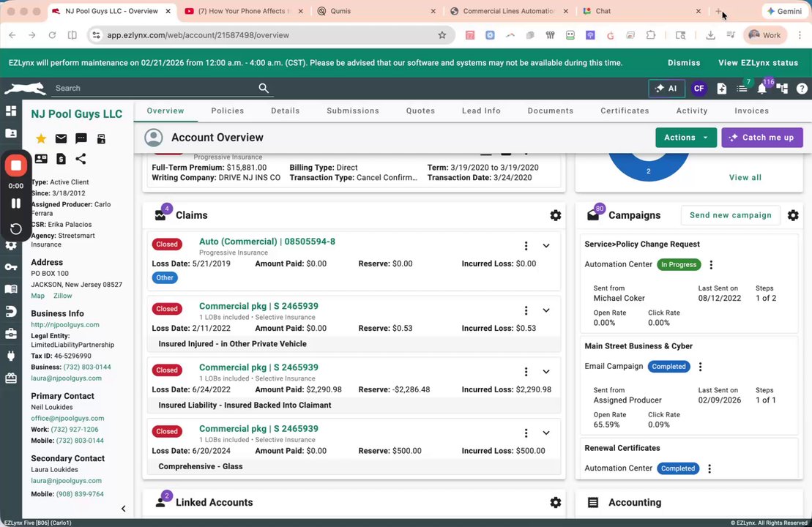
Task: Expand the Auto (Commercial) 08505594-8 claim
Action: (x=545, y=246)
